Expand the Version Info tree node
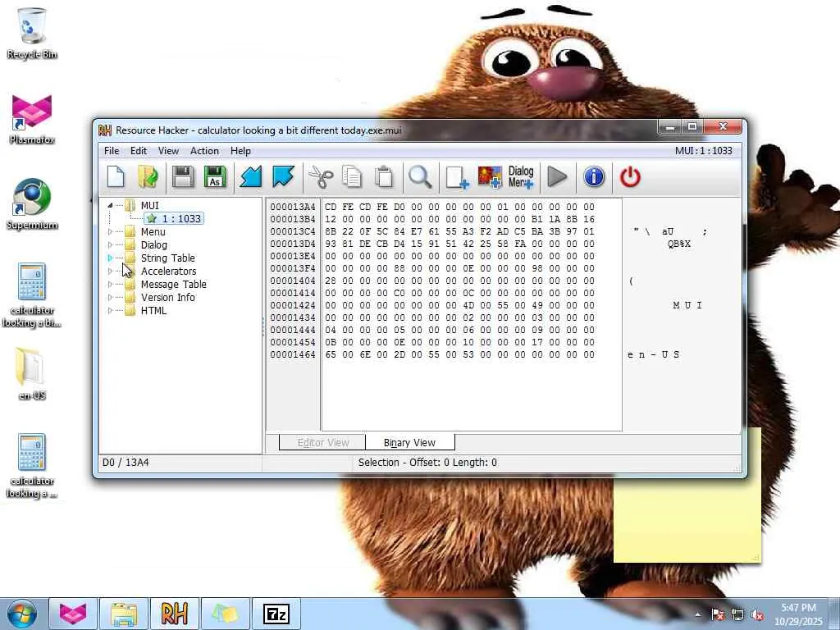840x630 pixels. click(x=110, y=297)
